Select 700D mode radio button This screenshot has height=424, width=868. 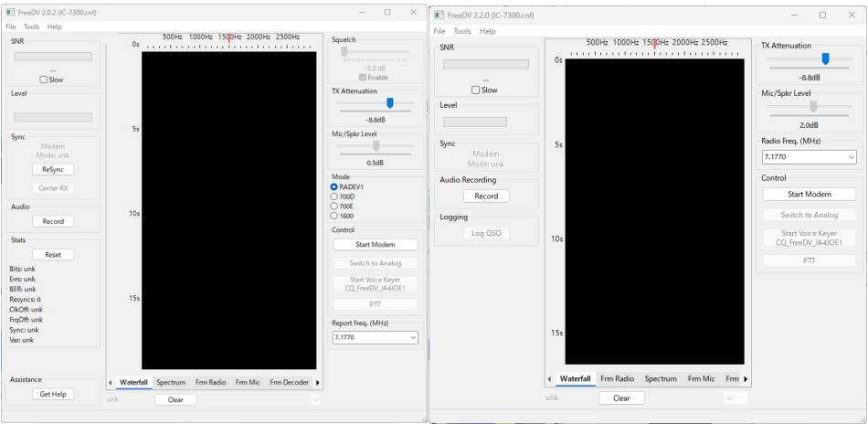[342, 196]
